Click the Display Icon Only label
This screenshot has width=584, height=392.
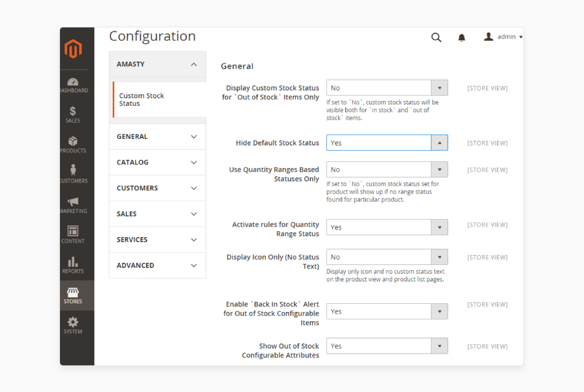click(273, 261)
